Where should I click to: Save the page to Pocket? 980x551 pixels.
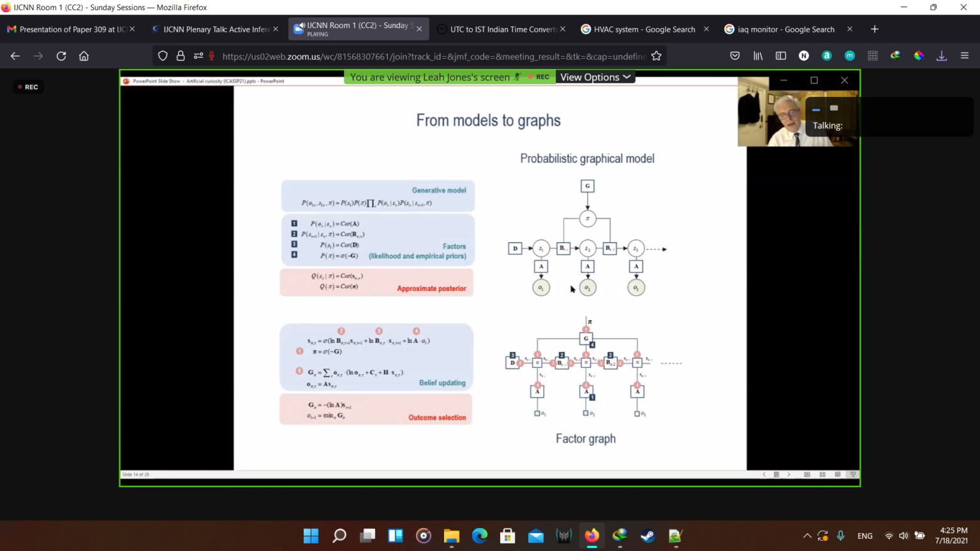coord(734,55)
